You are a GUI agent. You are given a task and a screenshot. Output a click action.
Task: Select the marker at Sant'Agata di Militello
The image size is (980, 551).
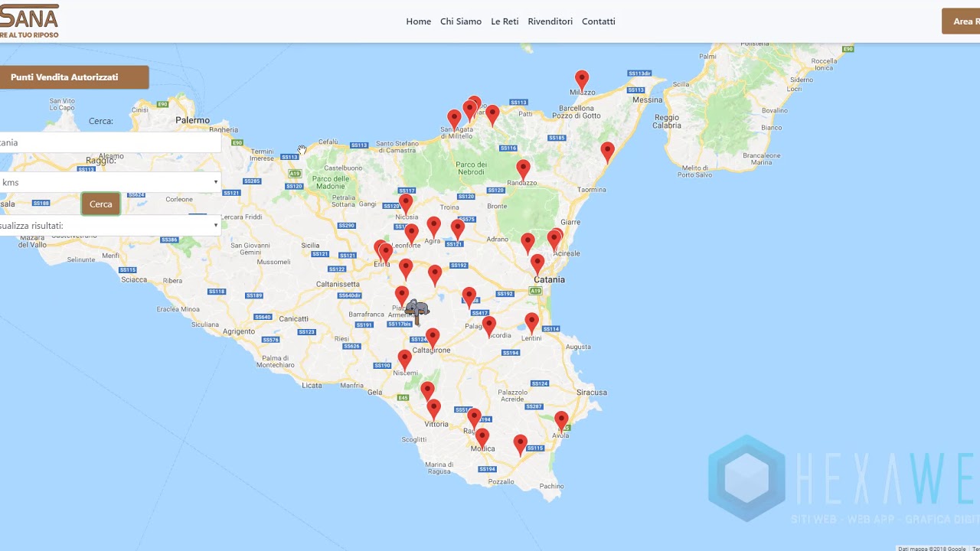point(454,119)
